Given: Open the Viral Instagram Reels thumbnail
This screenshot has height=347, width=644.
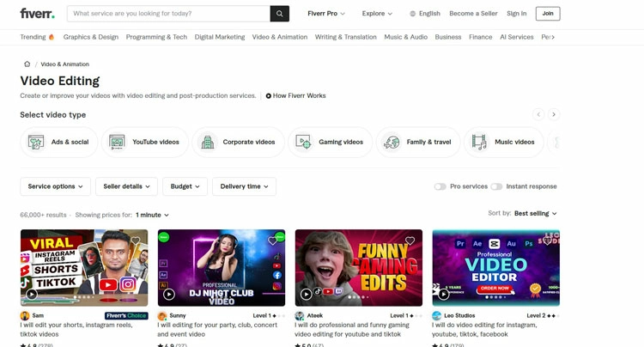Looking at the screenshot, I should 84,268.
